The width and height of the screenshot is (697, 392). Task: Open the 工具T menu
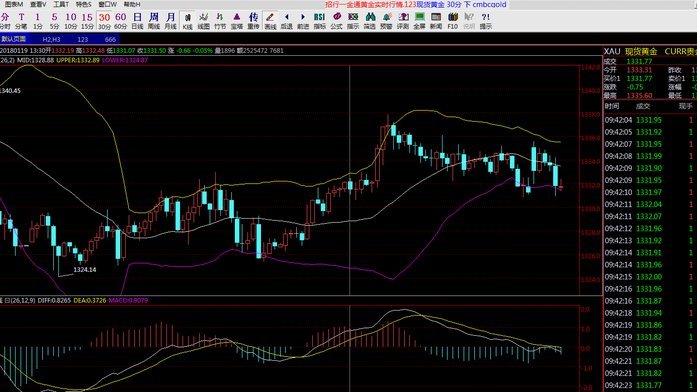click(61, 4)
